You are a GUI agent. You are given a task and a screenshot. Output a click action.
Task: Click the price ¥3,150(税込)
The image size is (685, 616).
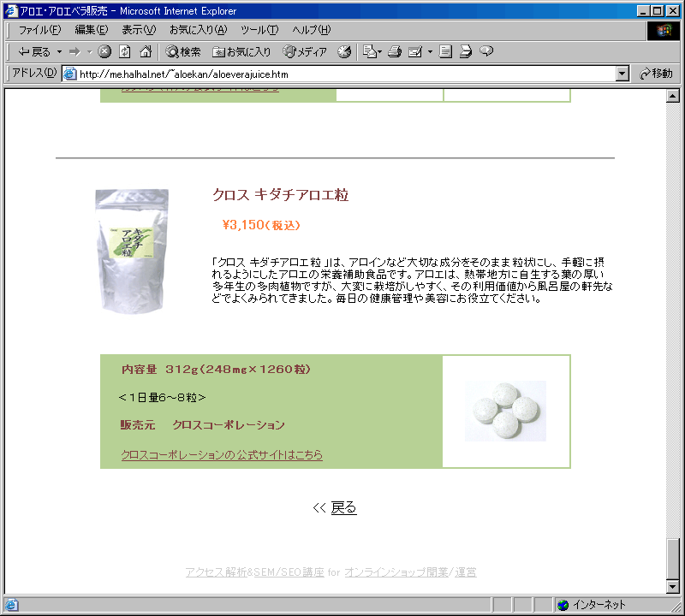point(261,225)
